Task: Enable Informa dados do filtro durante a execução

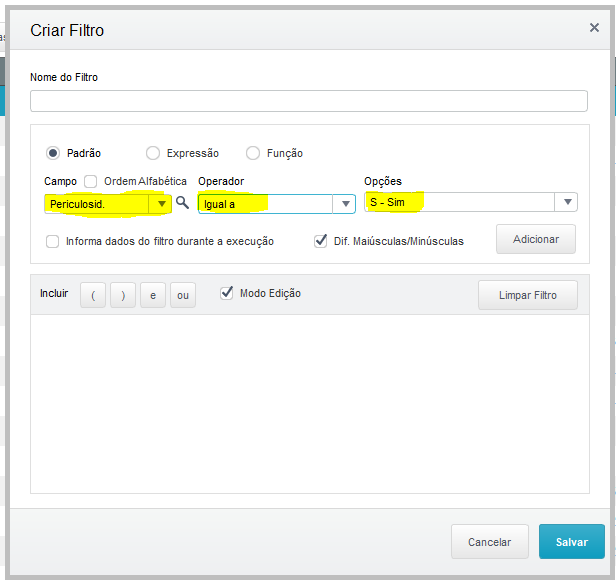Action: pyautogui.click(x=53, y=241)
